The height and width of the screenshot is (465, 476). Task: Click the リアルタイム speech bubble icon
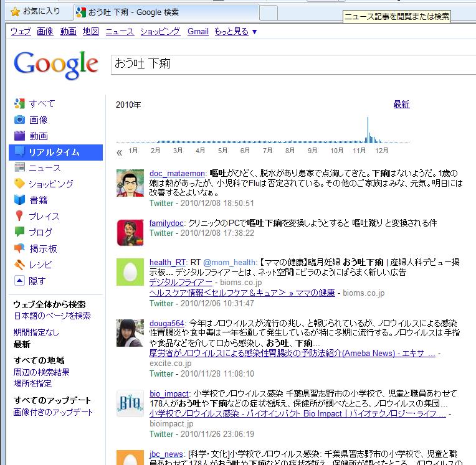click(19, 152)
